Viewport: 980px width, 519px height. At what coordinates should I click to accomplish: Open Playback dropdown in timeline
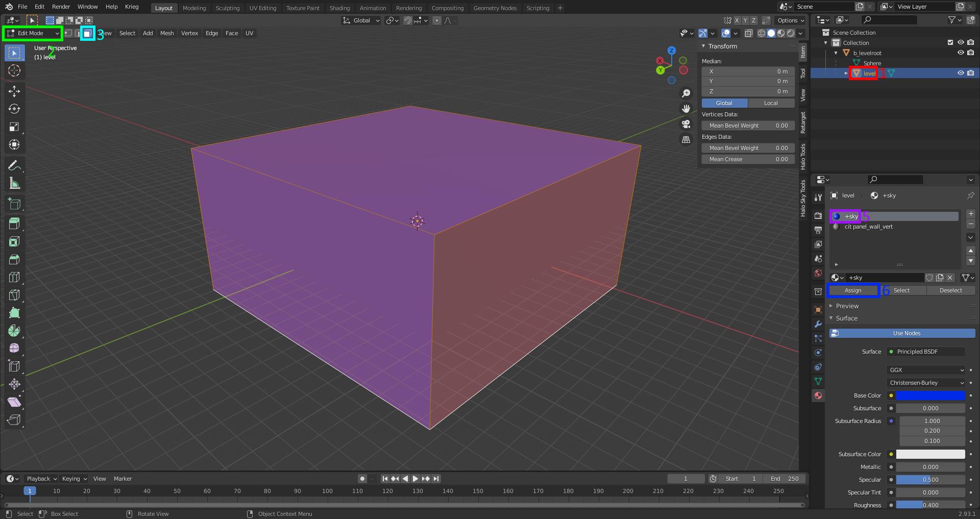[x=41, y=479]
